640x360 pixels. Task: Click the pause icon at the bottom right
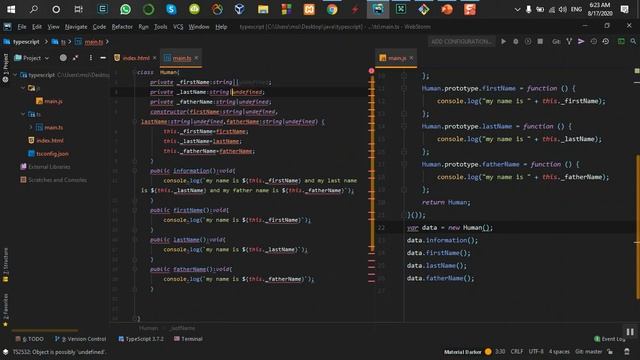[630, 332]
